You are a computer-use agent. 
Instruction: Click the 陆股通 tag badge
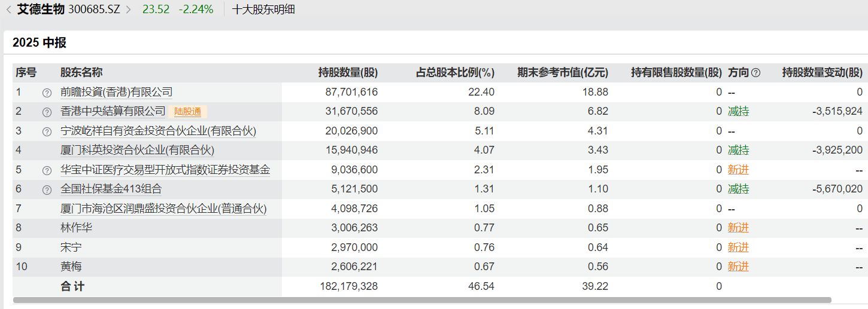point(188,112)
